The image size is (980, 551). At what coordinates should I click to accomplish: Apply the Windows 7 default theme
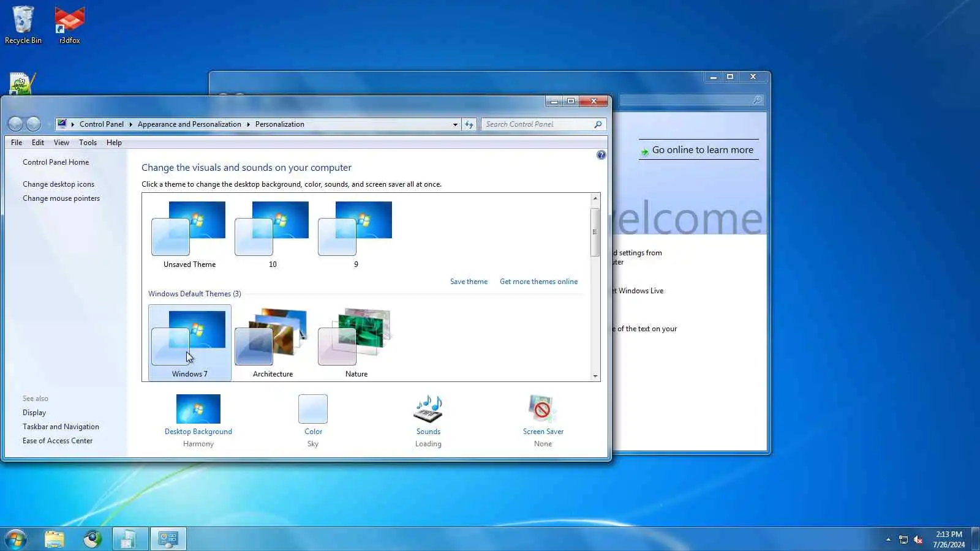(x=190, y=343)
